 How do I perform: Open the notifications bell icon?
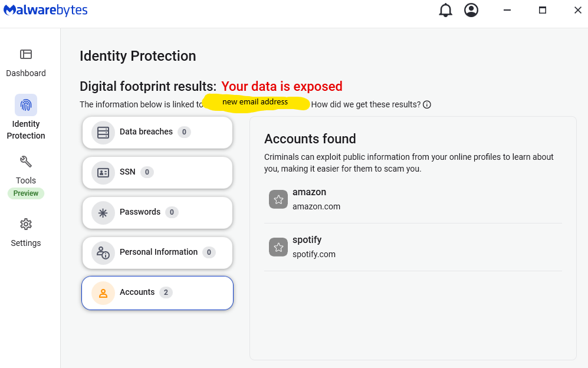point(445,10)
